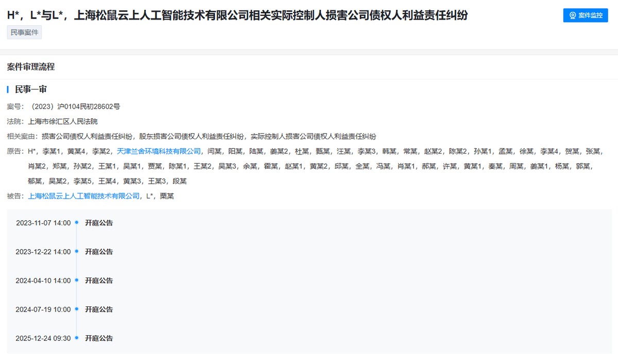Click the 案件监控 button
Screen dimensions: 618x364
tap(586, 15)
